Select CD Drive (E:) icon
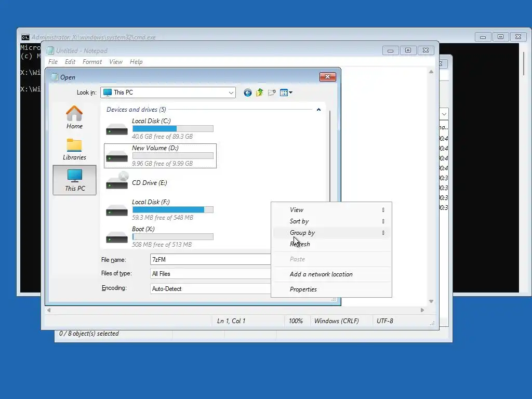 click(x=117, y=180)
